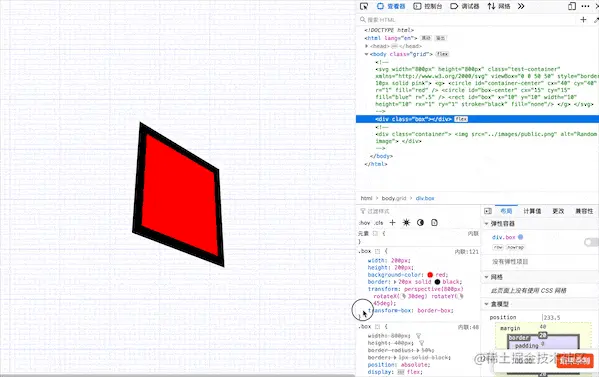
Task: Highlight elements matching .box rule 内联:121
Action: pyautogui.click(x=377, y=251)
